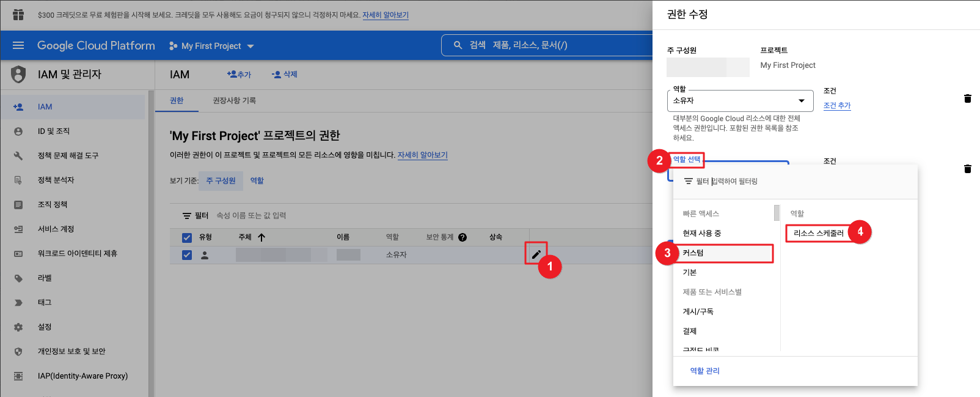
Task: Sort by 주체 column arrow
Action: pos(261,237)
